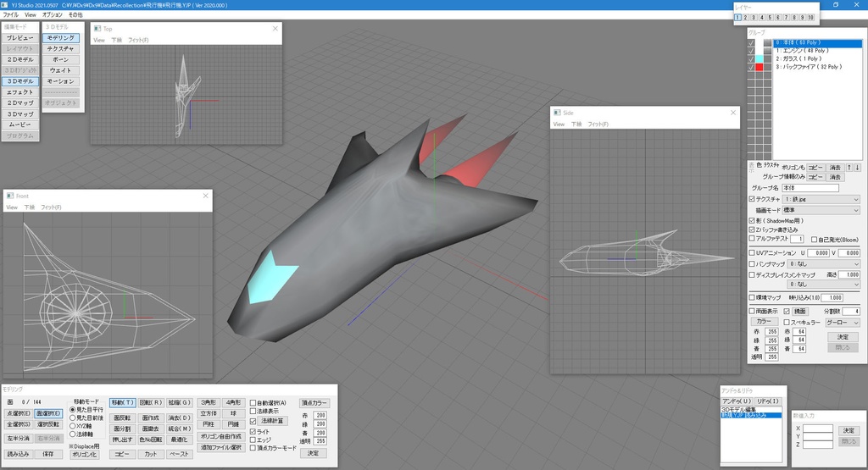Image resolution: width=868 pixels, height=470 pixels.
Task: Click the texture thumbnail of group 1 エンジン
Action: pyautogui.click(x=767, y=50)
